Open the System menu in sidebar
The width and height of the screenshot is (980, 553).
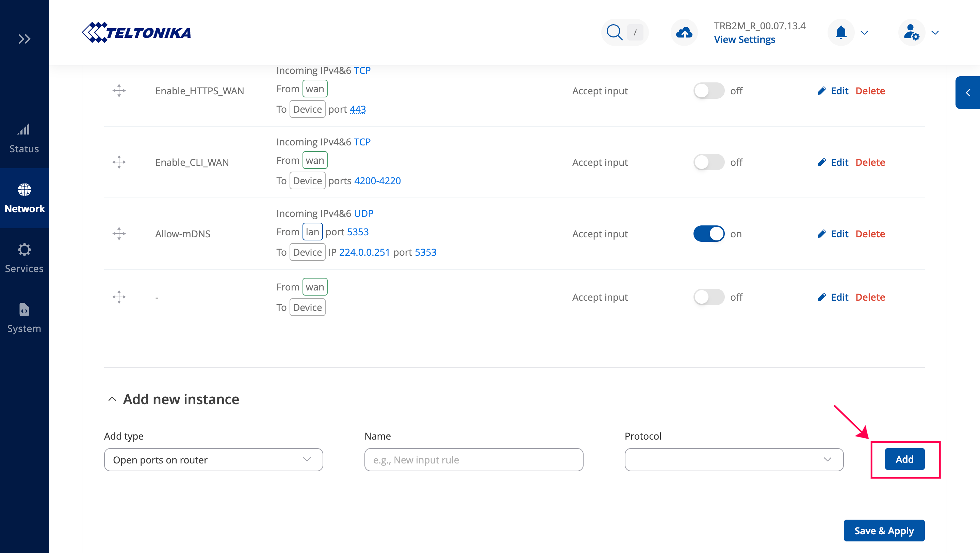point(24,318)
